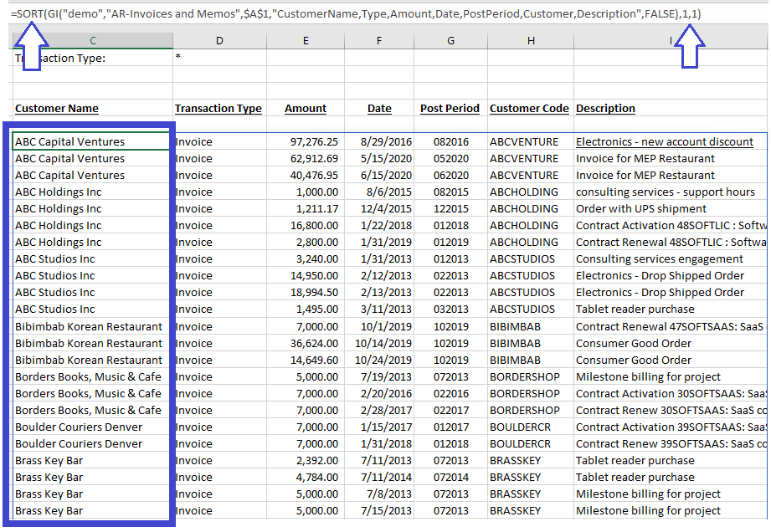771x532 pixels.
Task: Select column F header
Action: click(x=378, y=41)
